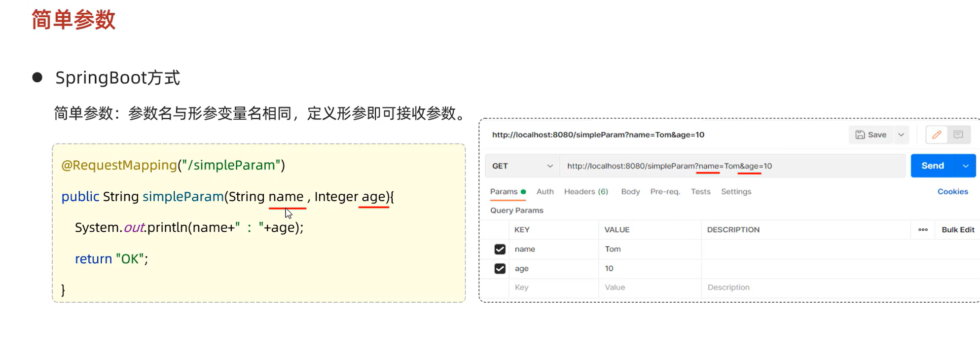Open the Tests tab

[700, 192]
